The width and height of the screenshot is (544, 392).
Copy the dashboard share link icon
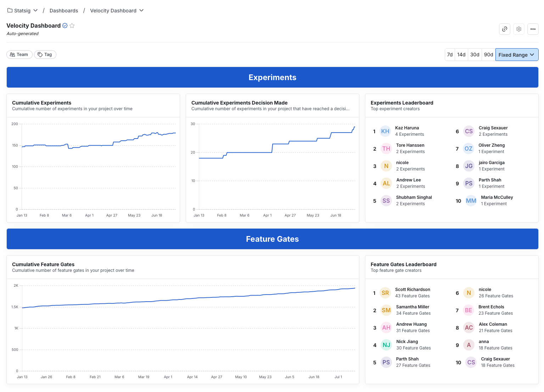505,29
